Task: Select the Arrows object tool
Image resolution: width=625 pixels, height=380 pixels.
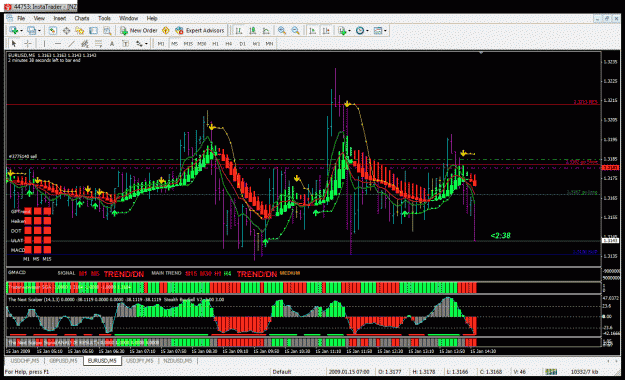Action: pos(139,43)
